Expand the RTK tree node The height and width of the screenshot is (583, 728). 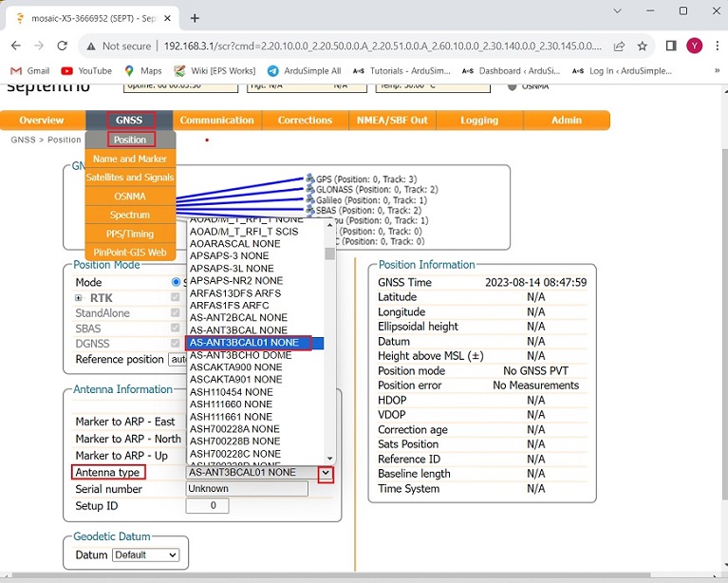[79, 298]
